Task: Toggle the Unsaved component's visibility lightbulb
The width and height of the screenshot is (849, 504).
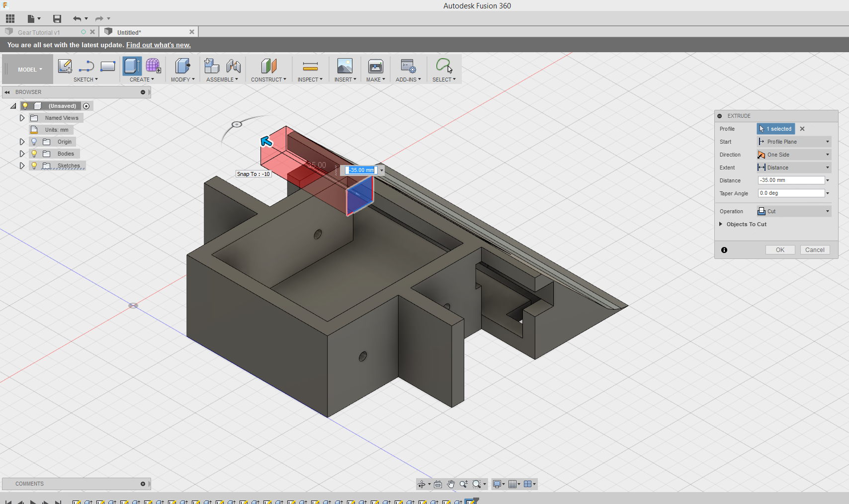Action: (x=25, y=105)
